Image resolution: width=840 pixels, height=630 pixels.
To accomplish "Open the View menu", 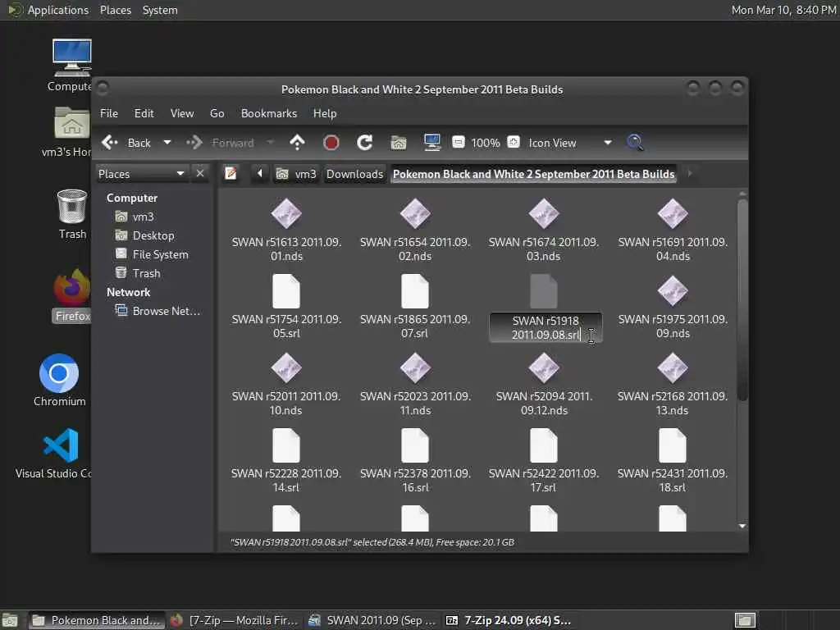I will 182,113.
